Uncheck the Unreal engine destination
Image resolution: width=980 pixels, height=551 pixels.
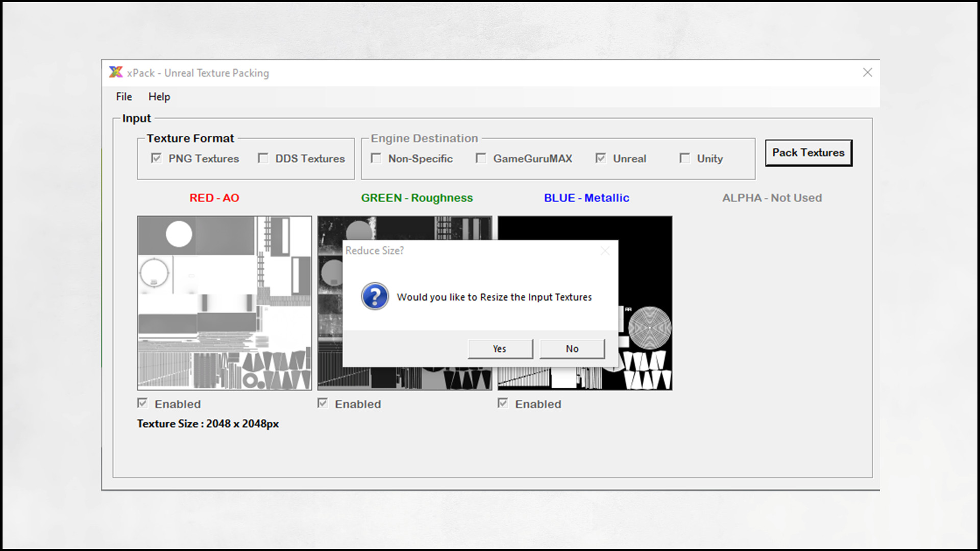tap(600, 158)
